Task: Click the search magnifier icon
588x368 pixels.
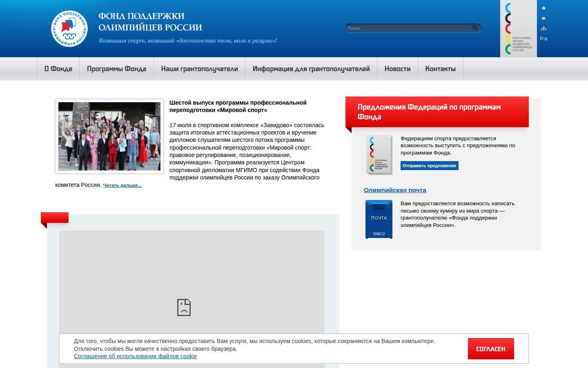Action: tap(475, 28)
